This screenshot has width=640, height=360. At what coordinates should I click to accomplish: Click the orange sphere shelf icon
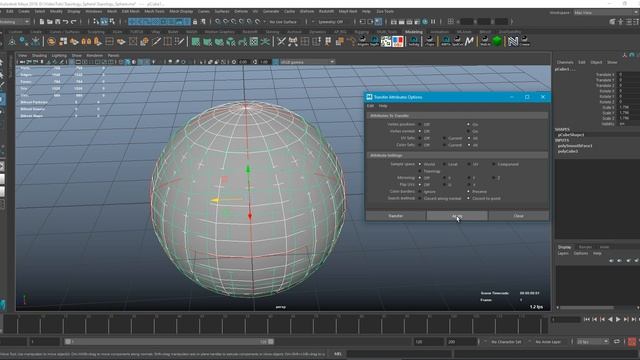pos(51,41)
